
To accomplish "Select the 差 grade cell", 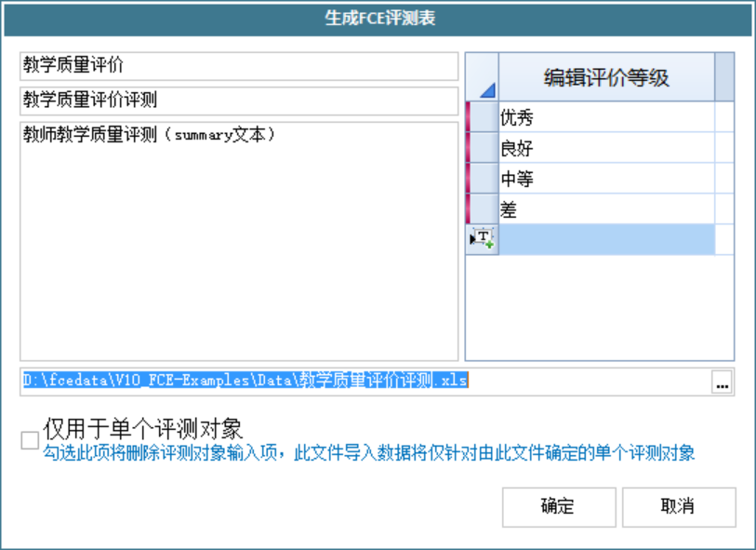I will click(x=606, y=209).
